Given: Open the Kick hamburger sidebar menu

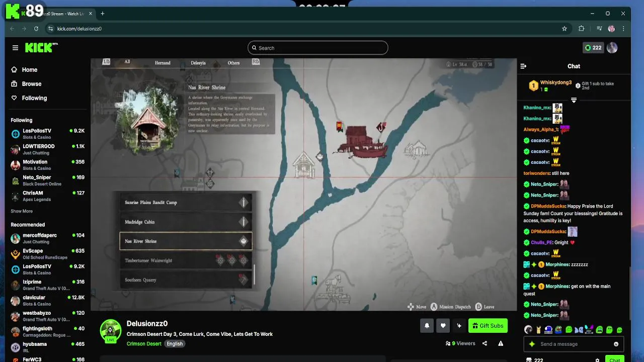Looking at the screenshot, I should [x=15, y=48].
